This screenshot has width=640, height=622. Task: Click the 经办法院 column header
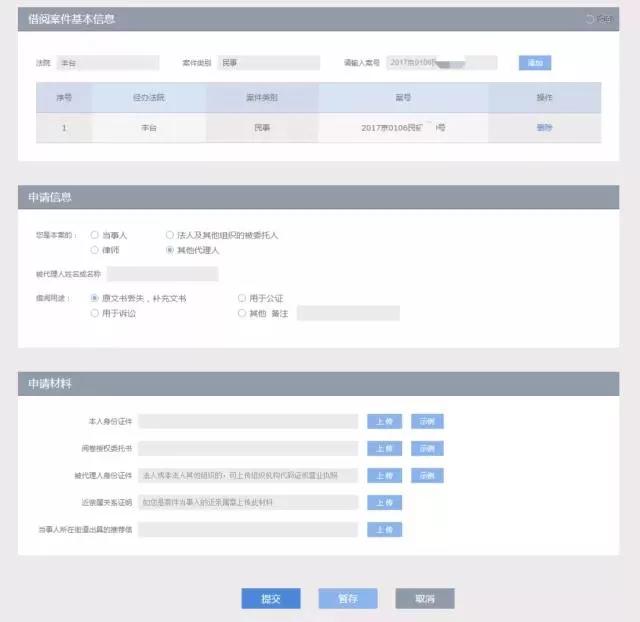[x=149, y=98]
